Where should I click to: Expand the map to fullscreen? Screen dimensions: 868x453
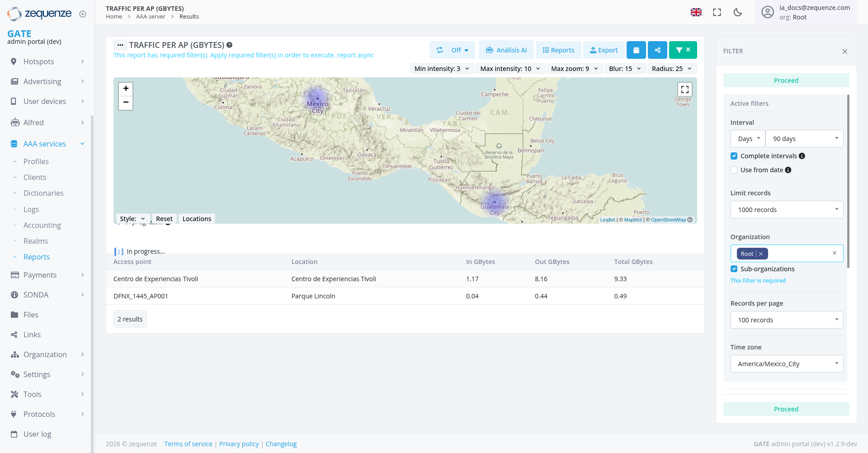tap(685, 90)
